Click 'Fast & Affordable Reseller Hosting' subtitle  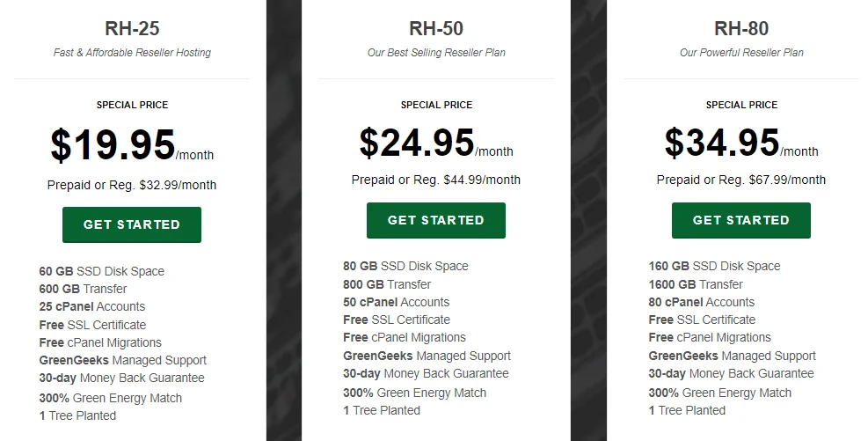[132, 53]
